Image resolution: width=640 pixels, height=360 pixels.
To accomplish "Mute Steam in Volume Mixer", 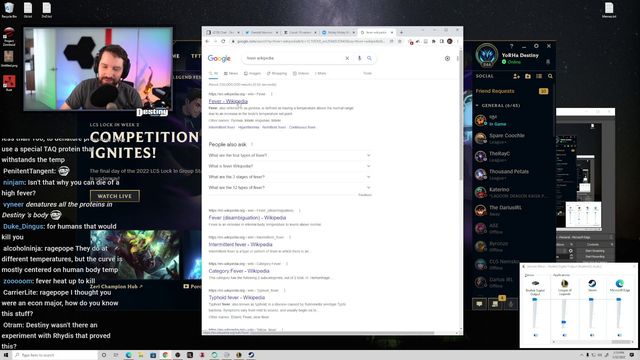I will [x=592, y=335].
